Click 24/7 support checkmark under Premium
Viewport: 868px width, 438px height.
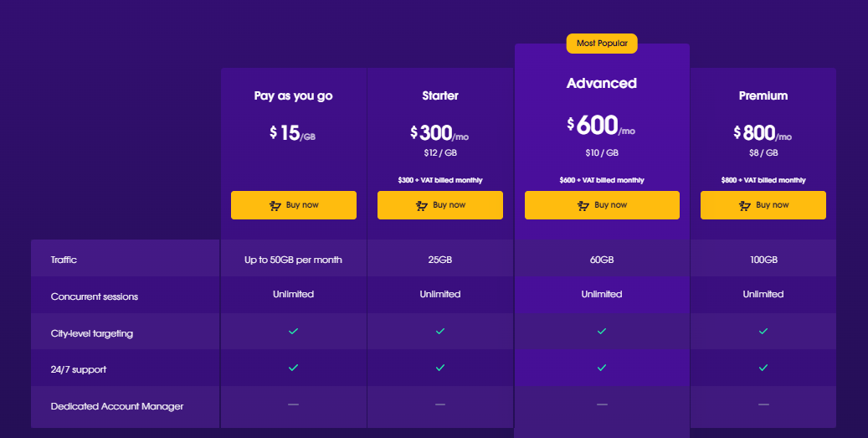pyautogui.click(x=763, y=368)
